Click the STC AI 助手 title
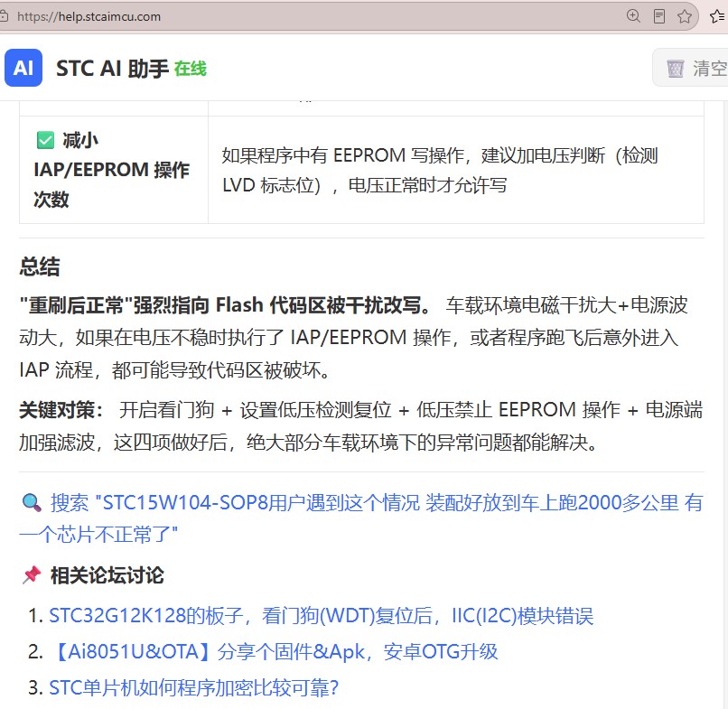The image size is (728, 709). pos(112,69)
